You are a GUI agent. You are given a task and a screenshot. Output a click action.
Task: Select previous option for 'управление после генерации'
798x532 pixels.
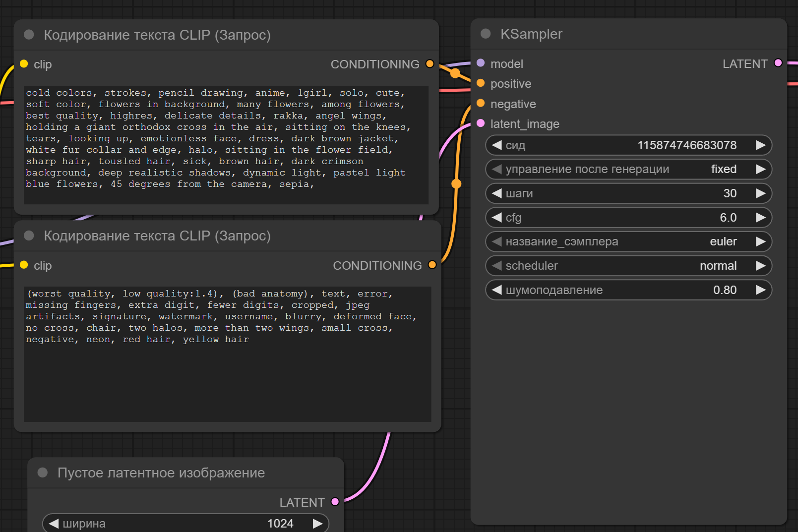pos(497,170)
